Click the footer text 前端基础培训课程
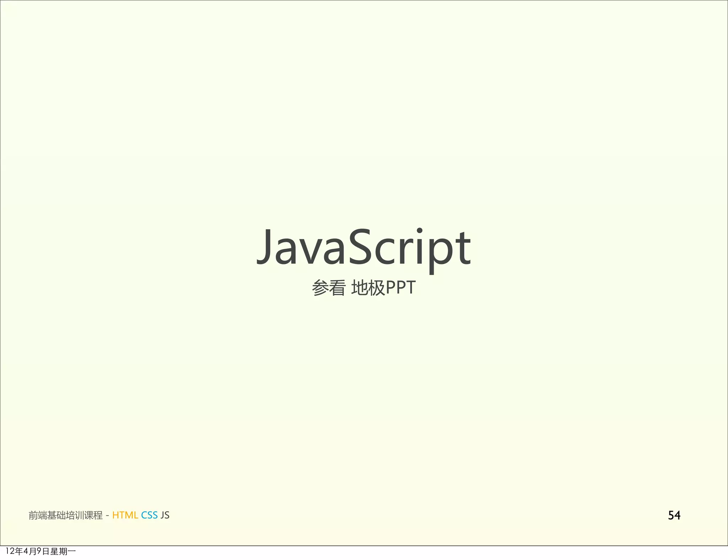The height and width of the screenshot is (560, 728). click(66, 515)
